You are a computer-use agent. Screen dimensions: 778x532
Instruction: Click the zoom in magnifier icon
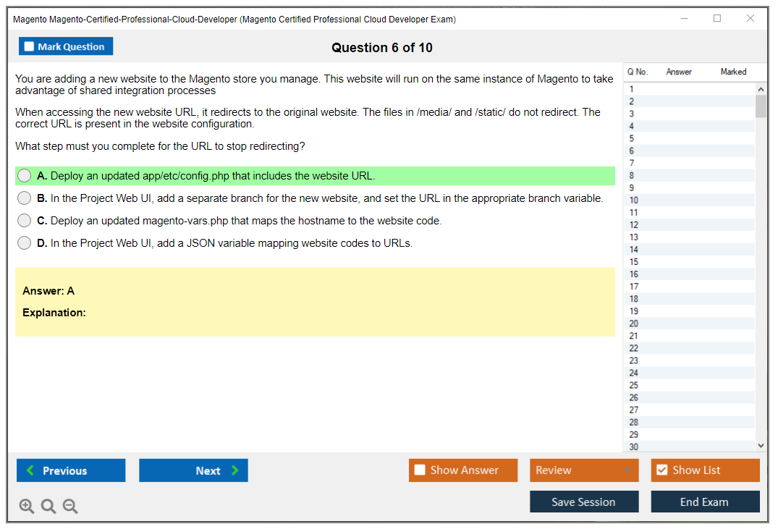point(27,507)
